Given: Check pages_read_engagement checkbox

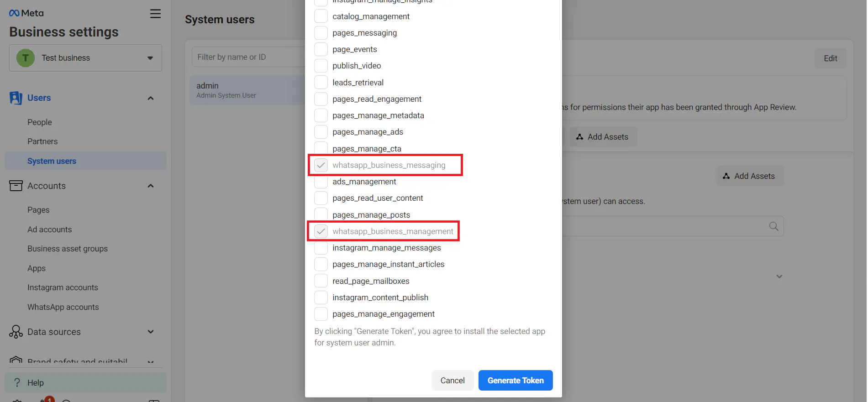Looking at the screenshot, I should 321,99.
